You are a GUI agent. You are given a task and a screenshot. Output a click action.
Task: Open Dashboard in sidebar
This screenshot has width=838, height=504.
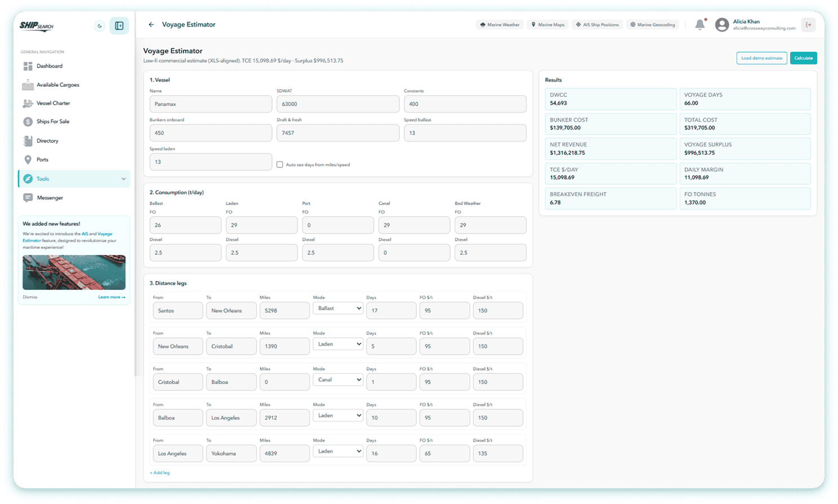tap(74, 66)
